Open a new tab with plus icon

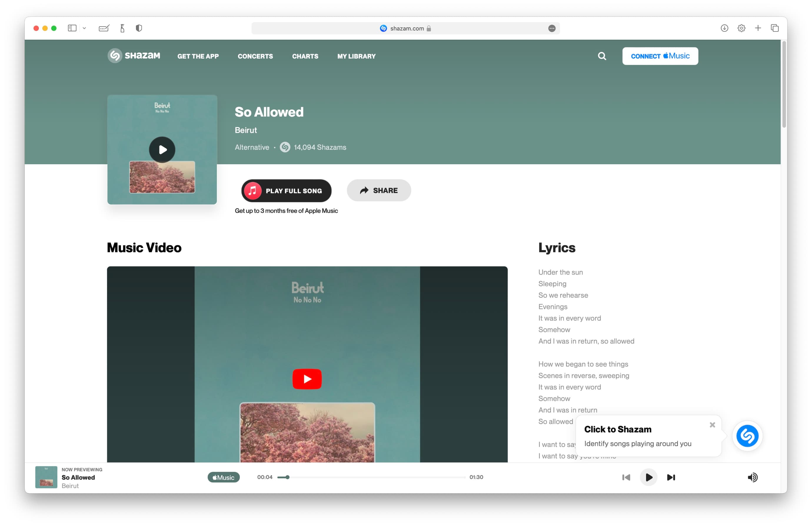[x=758, y=28]
